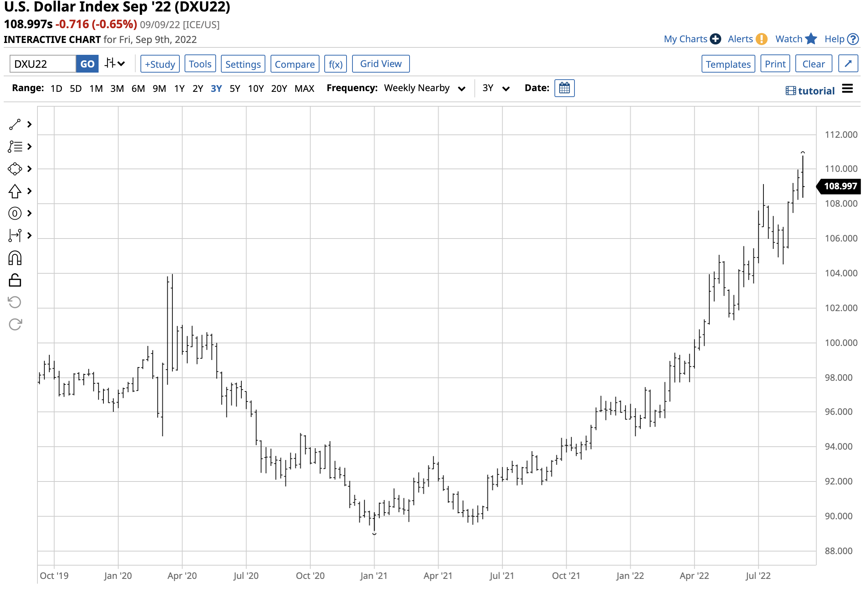This screenshot has width=868, height=600.
Task: Open the date calendar picker icon
Action: pyautogui.click(x=564, y=88)
